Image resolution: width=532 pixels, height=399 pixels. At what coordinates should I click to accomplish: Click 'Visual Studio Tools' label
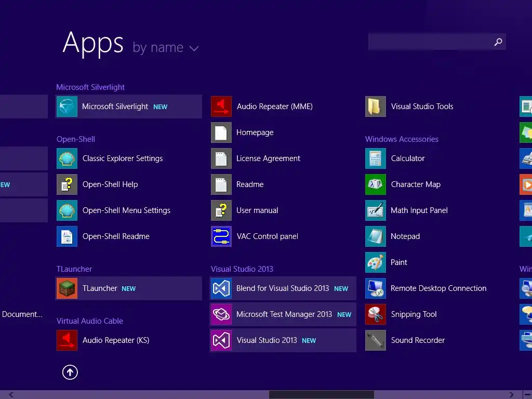(422, 107)
